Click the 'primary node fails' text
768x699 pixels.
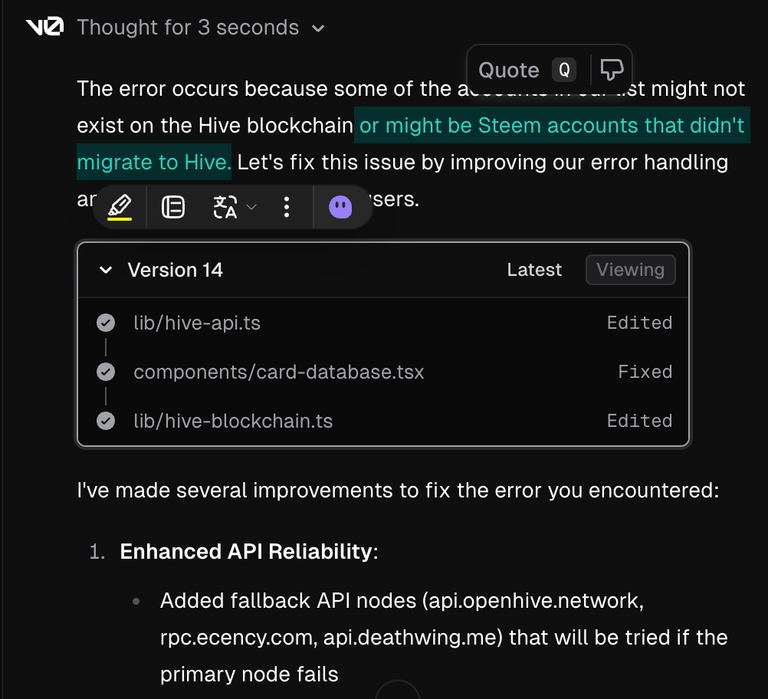pyautogui.click(x=249, y=675)
